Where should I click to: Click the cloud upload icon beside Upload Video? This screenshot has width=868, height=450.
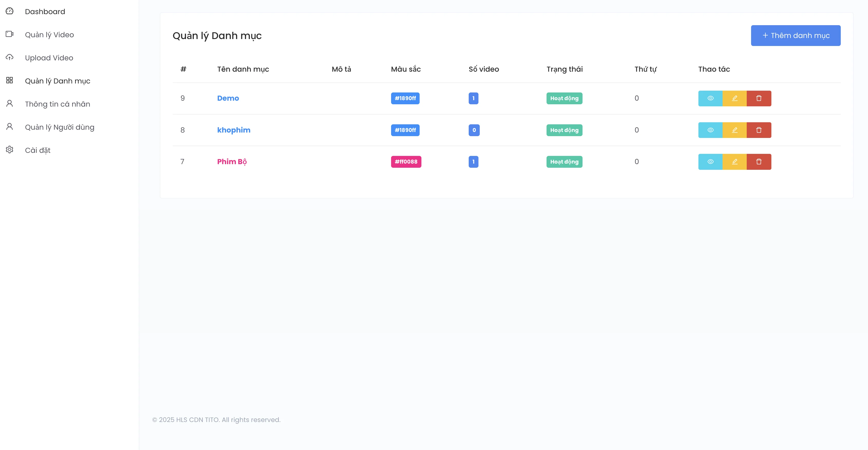click(10, 57)
